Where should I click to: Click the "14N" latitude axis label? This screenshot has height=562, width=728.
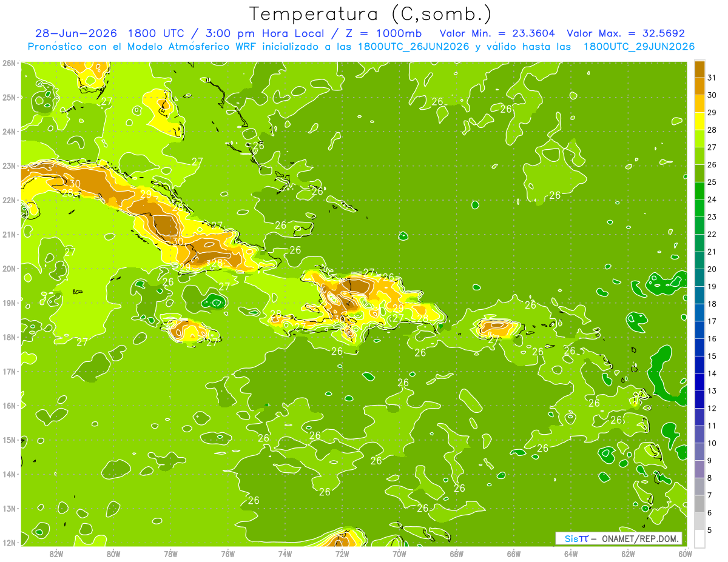[x=9, y=474]
